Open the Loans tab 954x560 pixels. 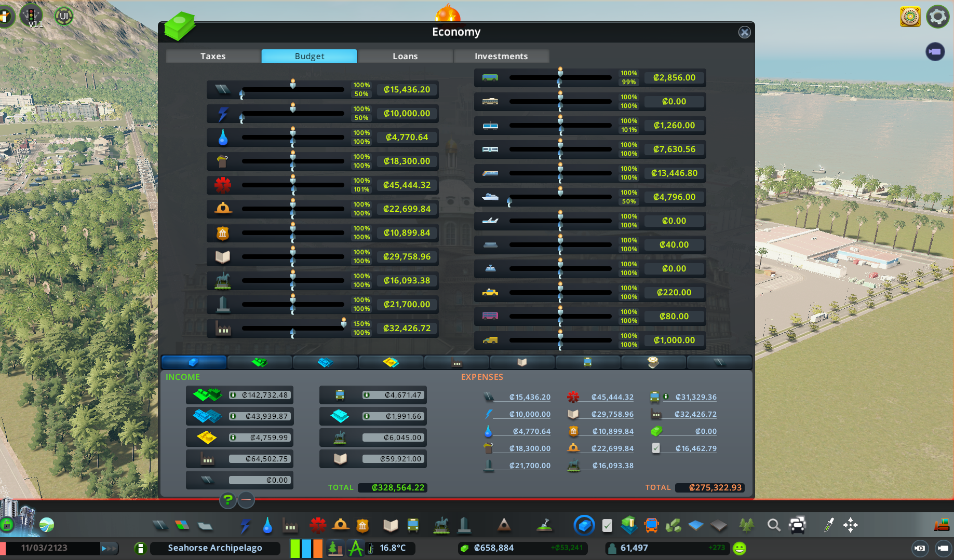405,56
